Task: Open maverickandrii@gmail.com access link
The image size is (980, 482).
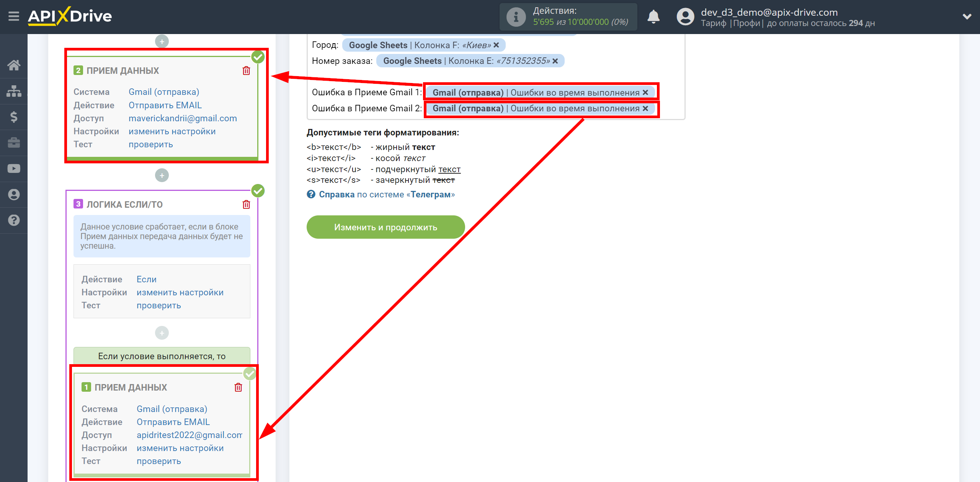Action: tap(183, 119)
